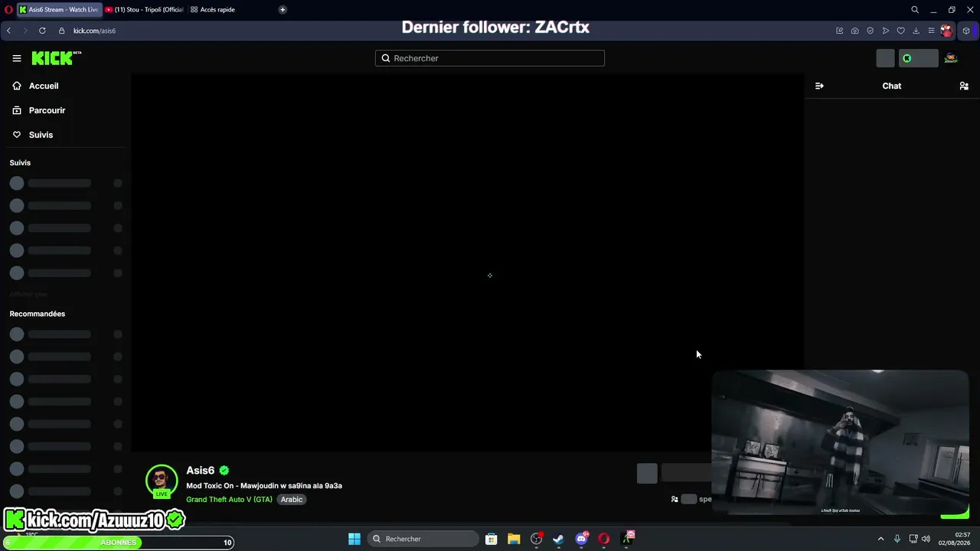Select the Arabic language tag
The width and height of the screenshot is (980, 551).
tap(292, 500)
